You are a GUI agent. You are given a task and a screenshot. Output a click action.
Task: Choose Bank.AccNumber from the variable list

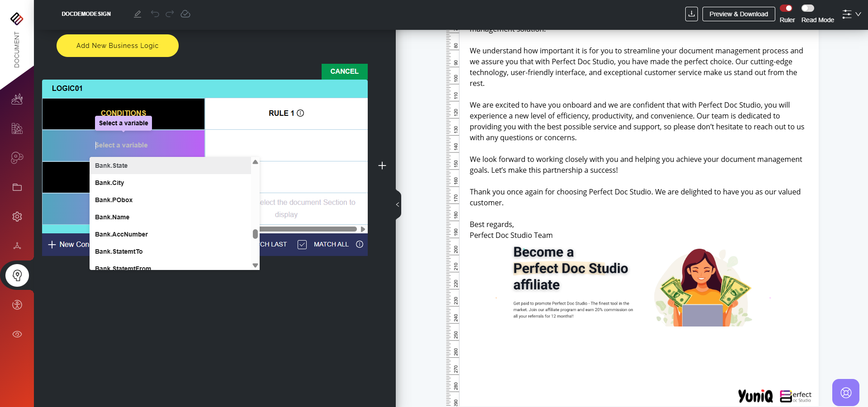pos(121,234)
